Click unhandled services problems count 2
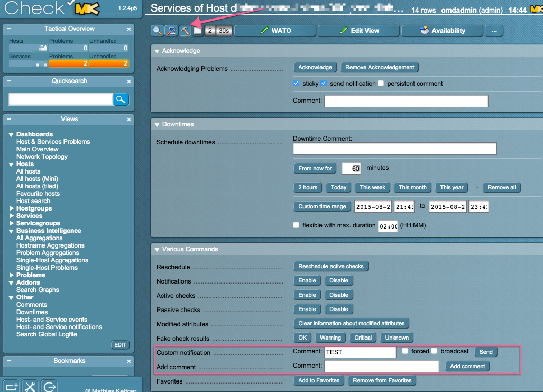543x392 pixels. click(x=109, y=63)
